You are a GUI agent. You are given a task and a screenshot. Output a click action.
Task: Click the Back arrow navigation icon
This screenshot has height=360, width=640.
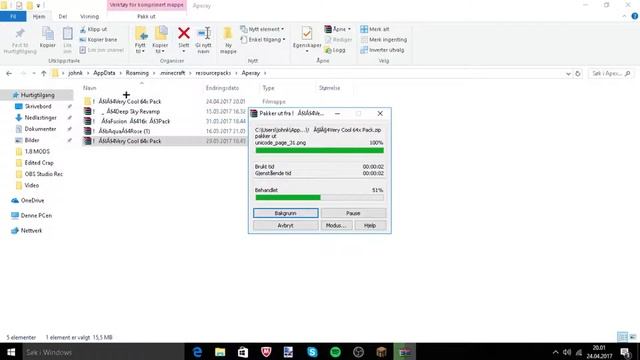click(9, 73)
